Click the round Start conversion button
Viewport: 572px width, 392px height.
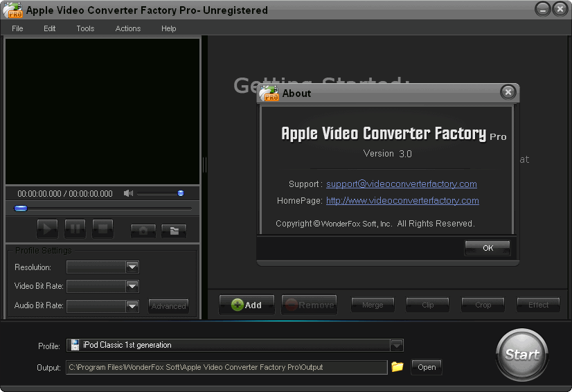[522, 354]
